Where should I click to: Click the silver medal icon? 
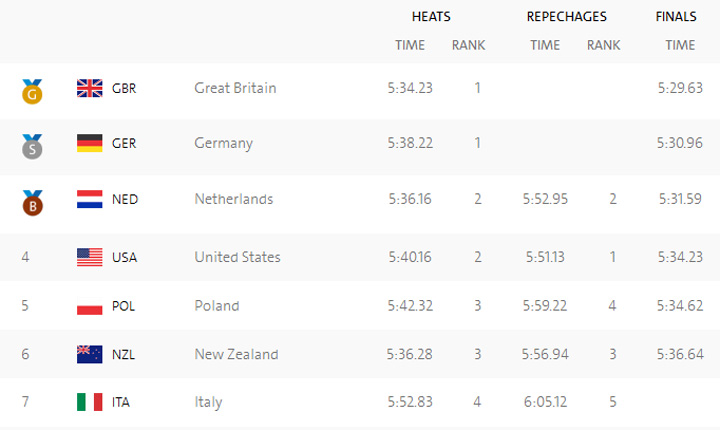click(x=32, y=146)
